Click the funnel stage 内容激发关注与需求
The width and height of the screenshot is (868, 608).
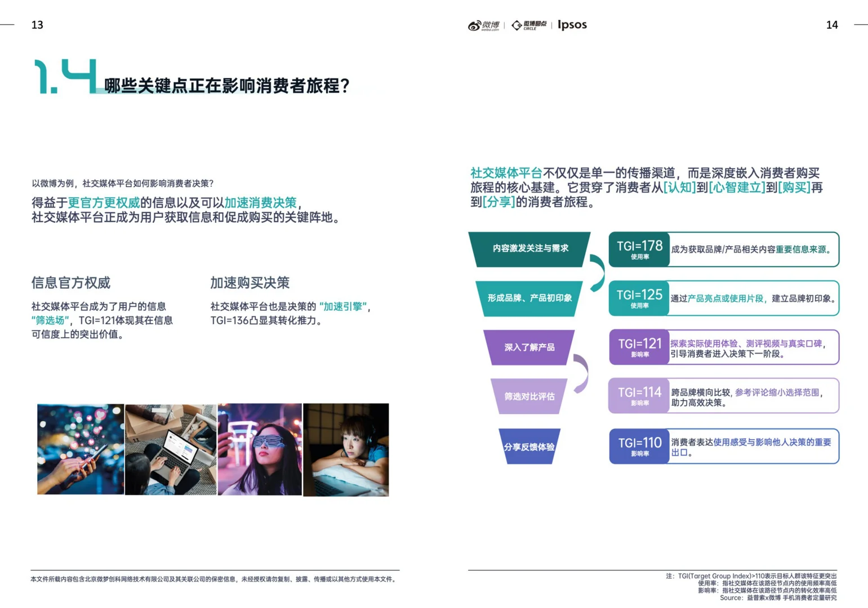tap(529, 248)
